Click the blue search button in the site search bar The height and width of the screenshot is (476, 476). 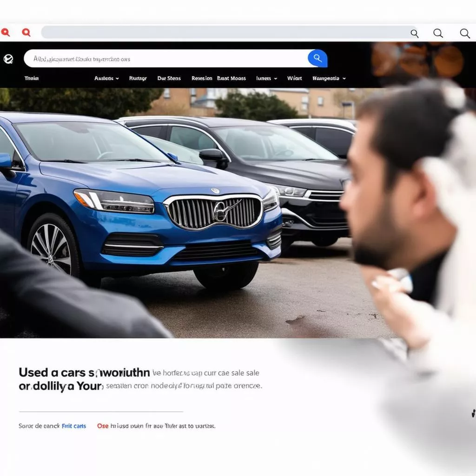(x=317, y=58)
